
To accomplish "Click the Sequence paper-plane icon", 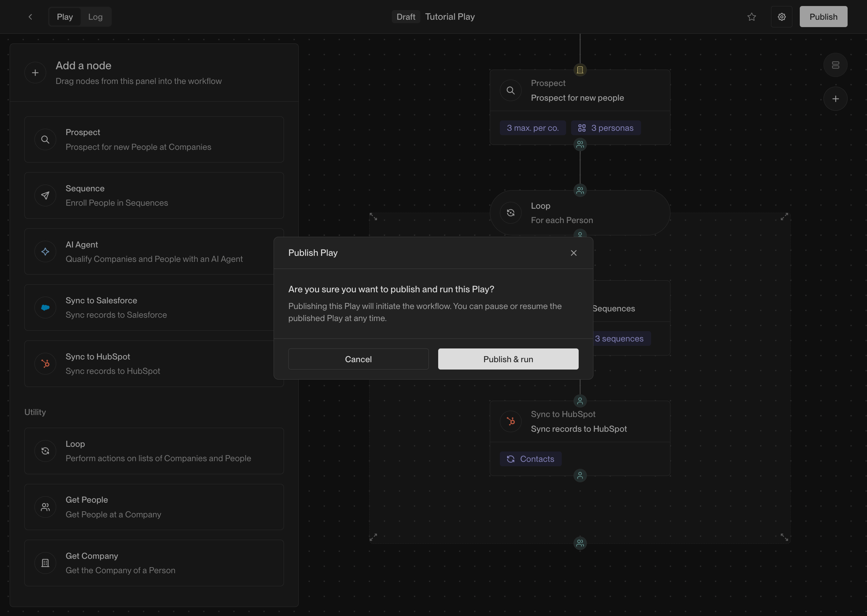I will [45, 195].
